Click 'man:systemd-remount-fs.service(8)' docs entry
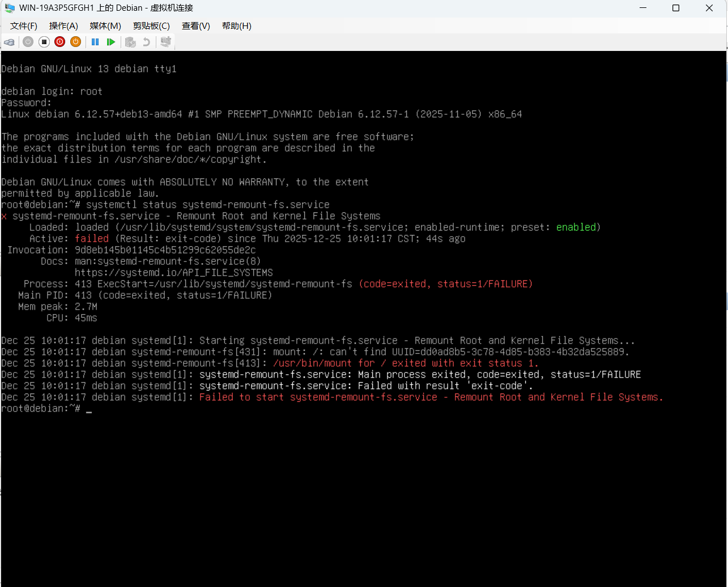Viewport: 728px width, 587px height. 168,262
